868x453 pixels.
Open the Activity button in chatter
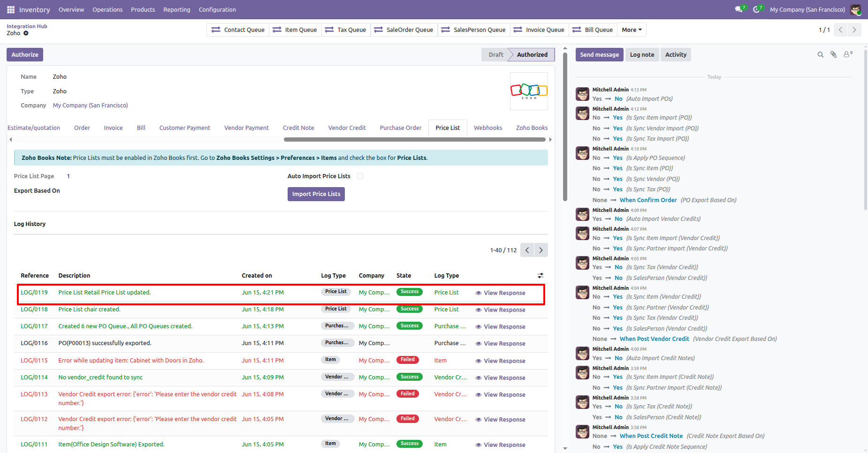(x=676, y=55)
